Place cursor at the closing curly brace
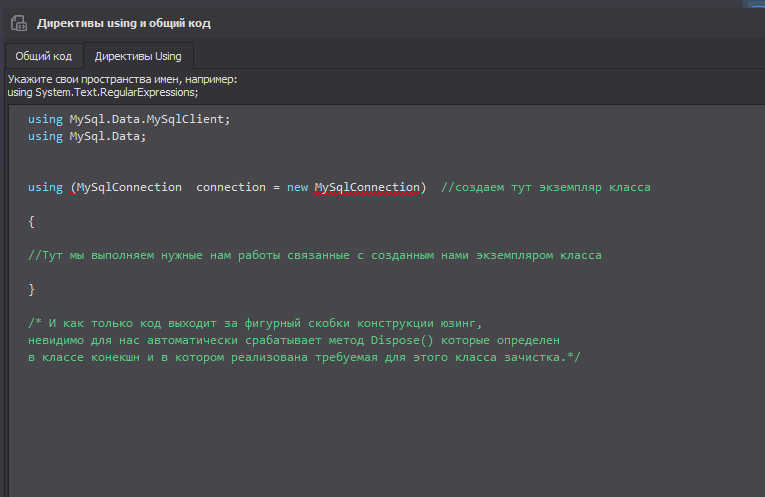The image size is (765, 497). tap(32, 289)
